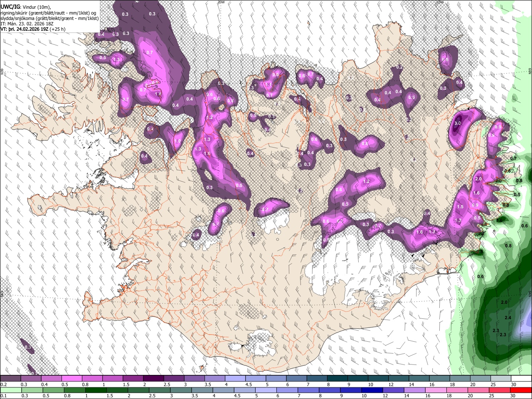Select the lavender 4–4.5 snow scale swatch
Screen dimensions: 532x399
235,379
